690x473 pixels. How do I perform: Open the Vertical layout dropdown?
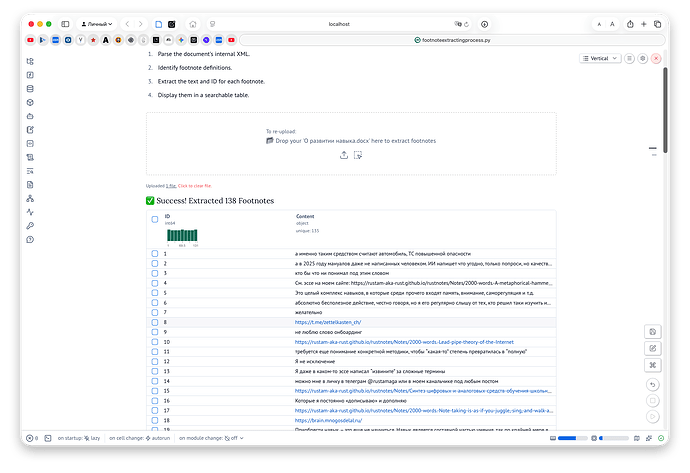tap(600, 59)
